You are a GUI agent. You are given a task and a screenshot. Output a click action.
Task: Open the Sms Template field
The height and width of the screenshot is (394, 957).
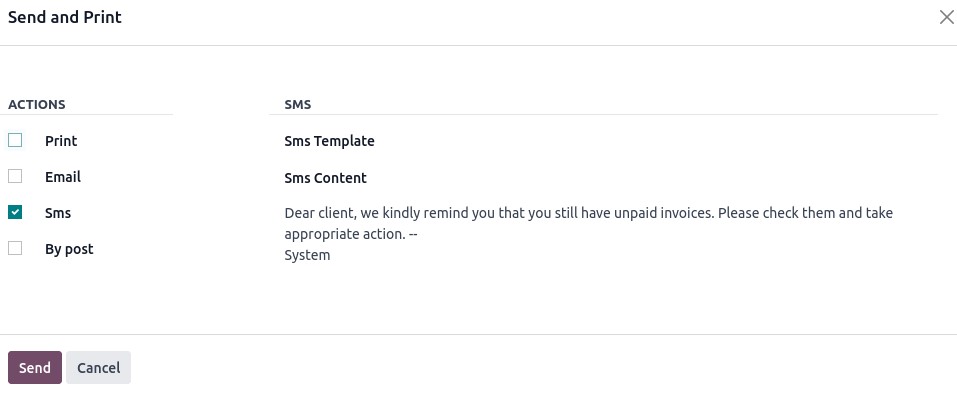click(x=656, y=141)
